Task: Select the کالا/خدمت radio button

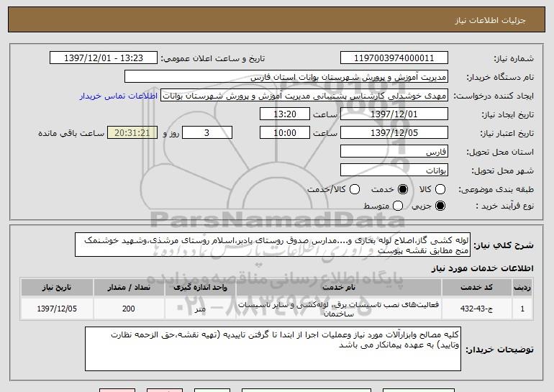Action: tap(355, 189)
